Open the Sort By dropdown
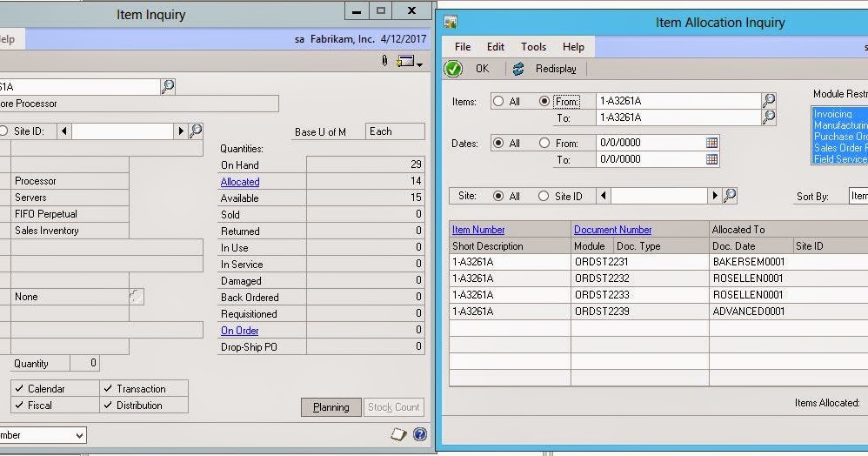868x456 pixels. tap(858, 196)
